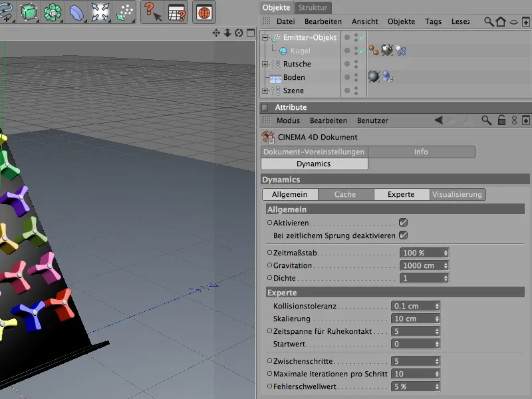Open the globe web browser icon

point(204,12)
